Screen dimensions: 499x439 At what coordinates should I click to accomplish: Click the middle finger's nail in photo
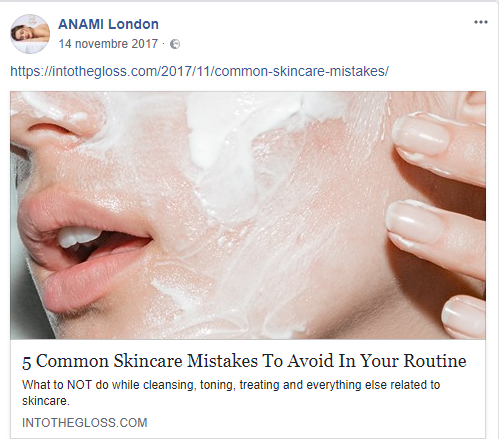tap(415, 222)
